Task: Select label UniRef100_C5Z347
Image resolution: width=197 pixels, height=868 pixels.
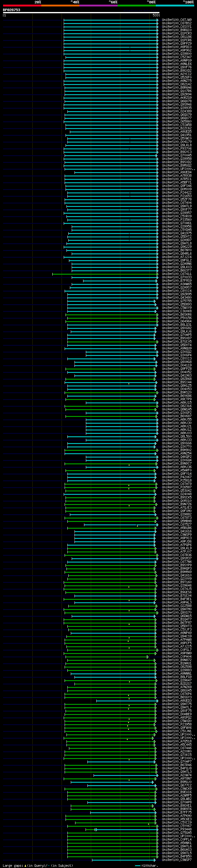Action: click(177, 57)
